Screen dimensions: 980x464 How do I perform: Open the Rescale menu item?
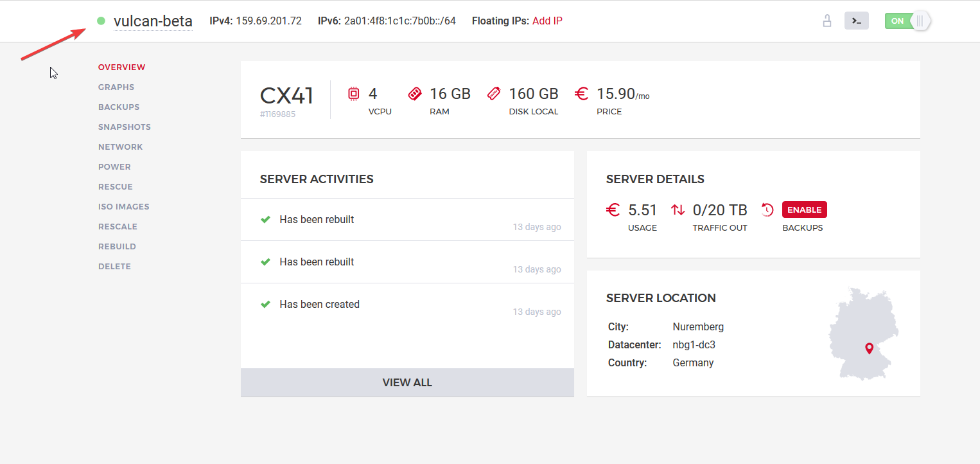pyautogui.click(x=118, y=227)
